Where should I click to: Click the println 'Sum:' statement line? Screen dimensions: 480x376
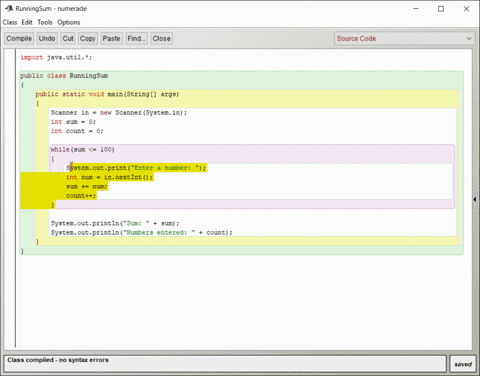[x=115, y=223]
